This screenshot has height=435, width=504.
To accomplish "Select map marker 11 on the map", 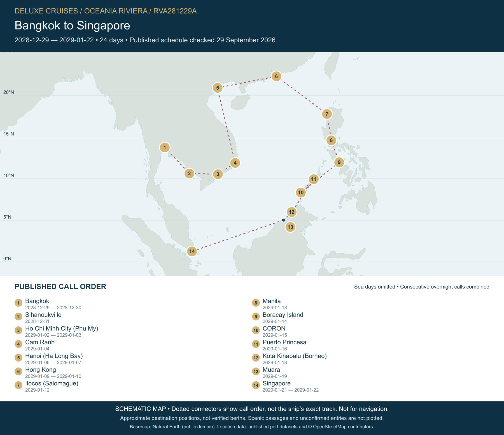I will coord(314,179).
